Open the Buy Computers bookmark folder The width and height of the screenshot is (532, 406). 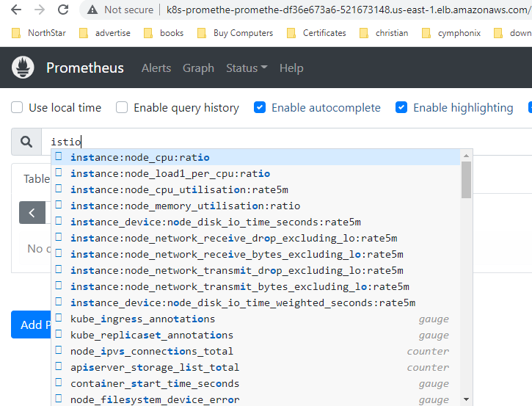pyautogui.click(x=236, y=33)
